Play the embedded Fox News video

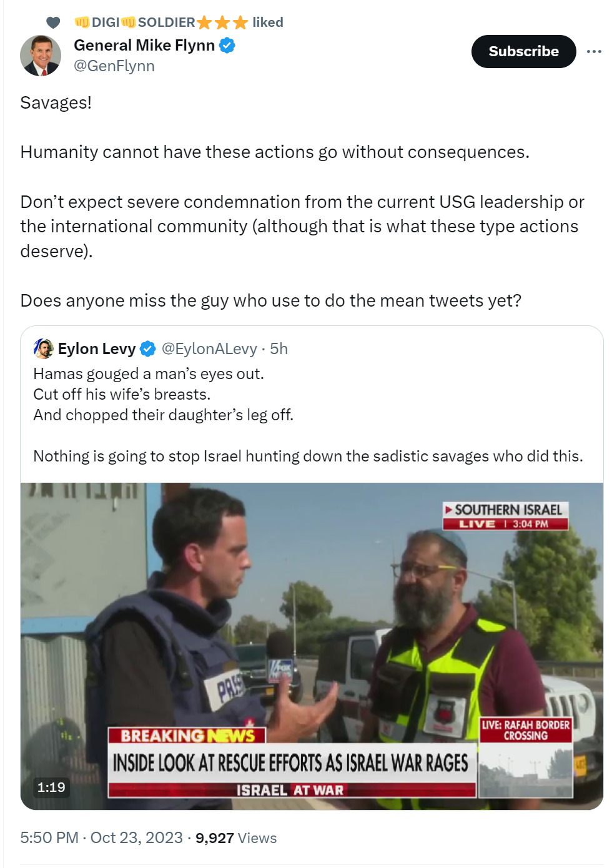click(x=312, y=646)
